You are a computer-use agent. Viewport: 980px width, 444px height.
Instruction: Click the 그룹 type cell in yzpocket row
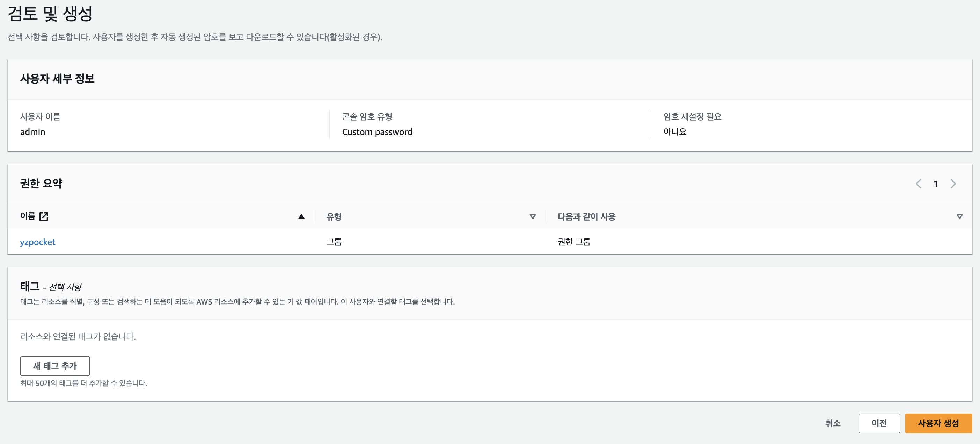(334, 242)
